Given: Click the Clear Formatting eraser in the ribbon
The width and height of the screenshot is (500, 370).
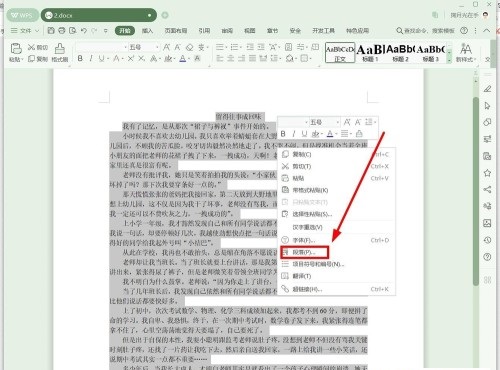Looking at the screenshot, I should pyautogui.click(x=189, y=47).
